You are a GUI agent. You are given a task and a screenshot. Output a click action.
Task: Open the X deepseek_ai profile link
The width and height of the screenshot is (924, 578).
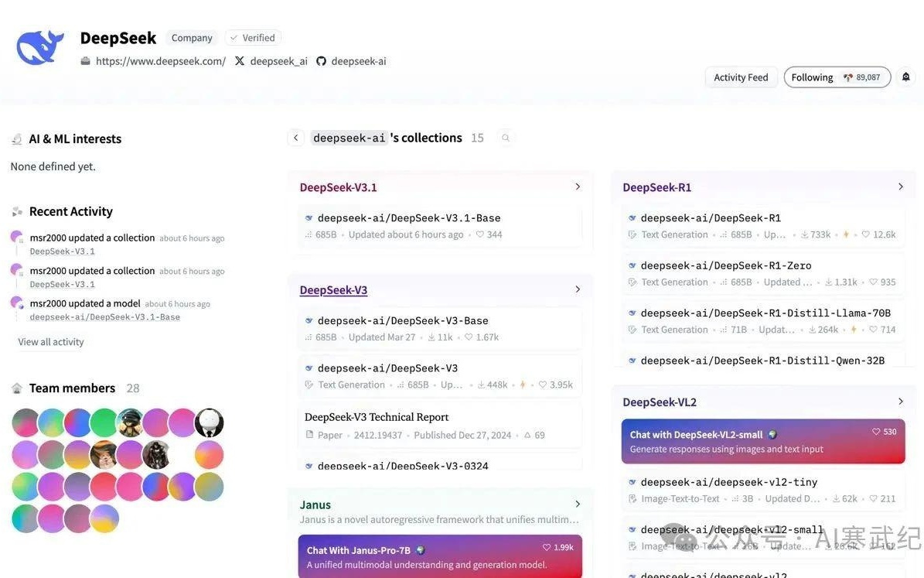click(271, 61)
